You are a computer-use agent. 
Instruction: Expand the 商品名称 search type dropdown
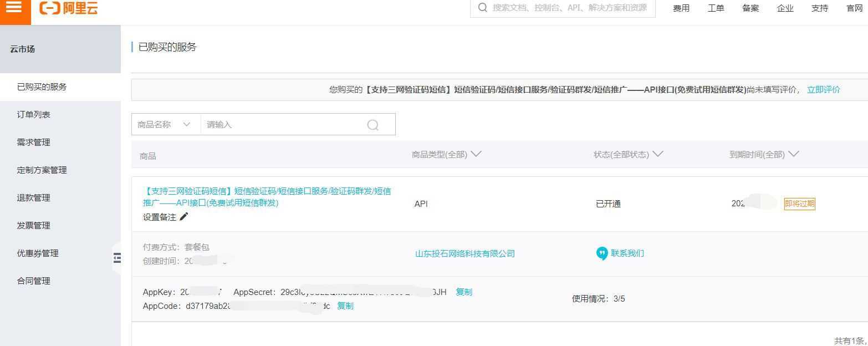pos(165,125)
